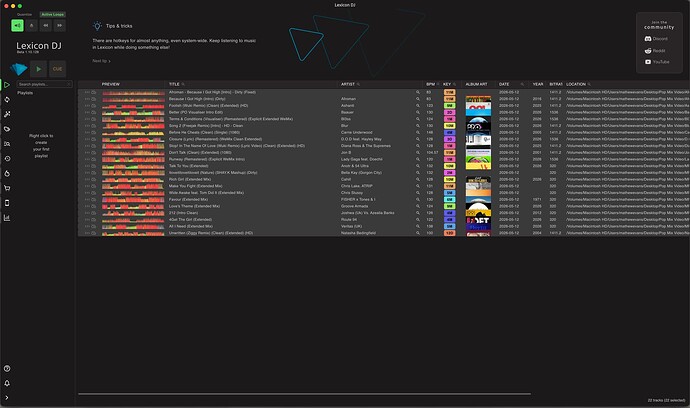The width and height of the screenshot is (690, 408).
Task: Expand the sidebar with the bottom chevron
Action: click(7, 398)
